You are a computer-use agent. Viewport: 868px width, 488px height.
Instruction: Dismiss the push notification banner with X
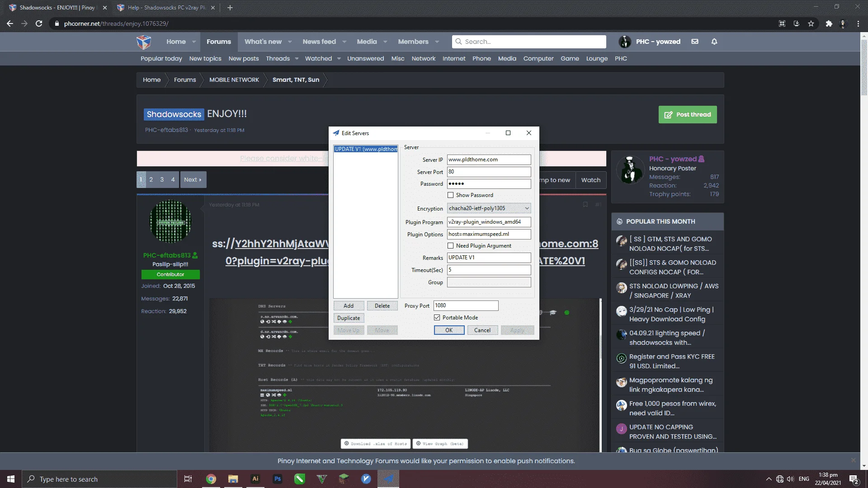point(854,460)
